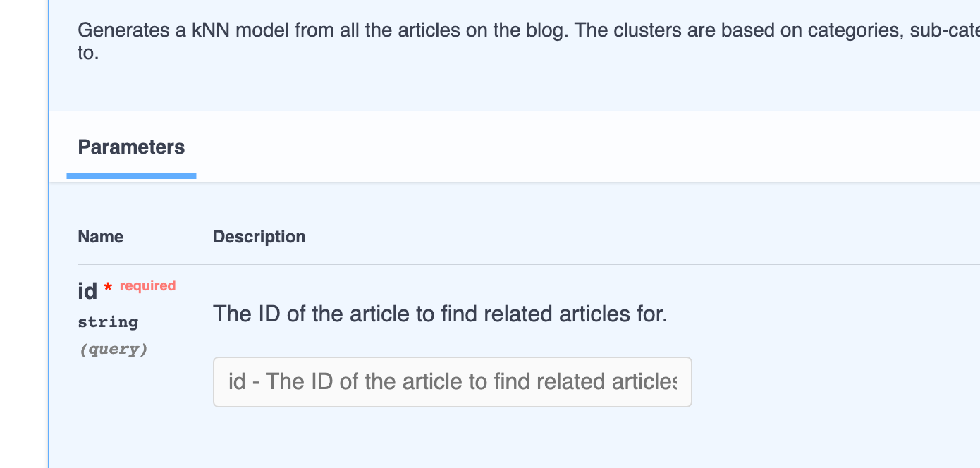
Task: Focus the id query input field
Action: pos(452,382)
